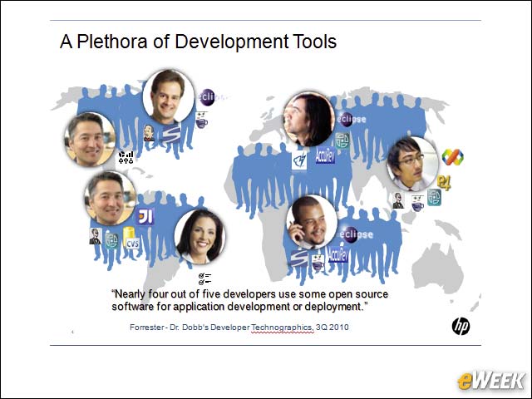This screenshot has height=399, width=532.
Task: Click the colorful Visual Studio infinity logo
Action: coord(452,157)
